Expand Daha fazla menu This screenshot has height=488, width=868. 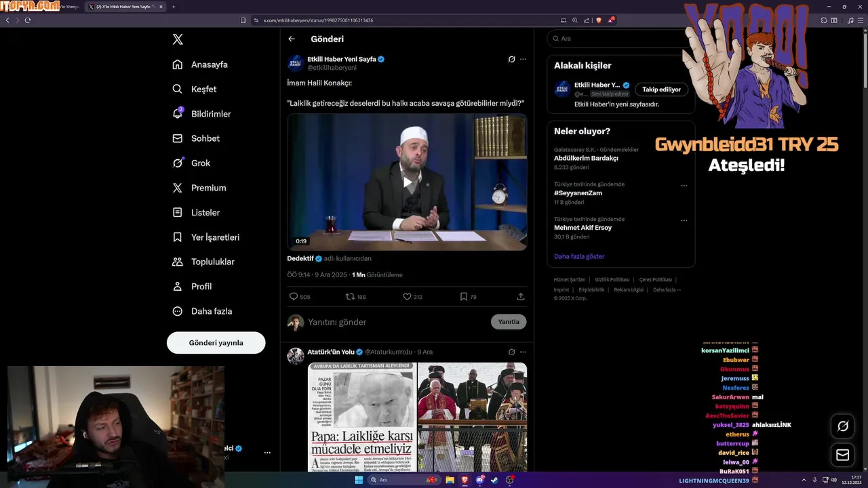[x=202, y=311]
